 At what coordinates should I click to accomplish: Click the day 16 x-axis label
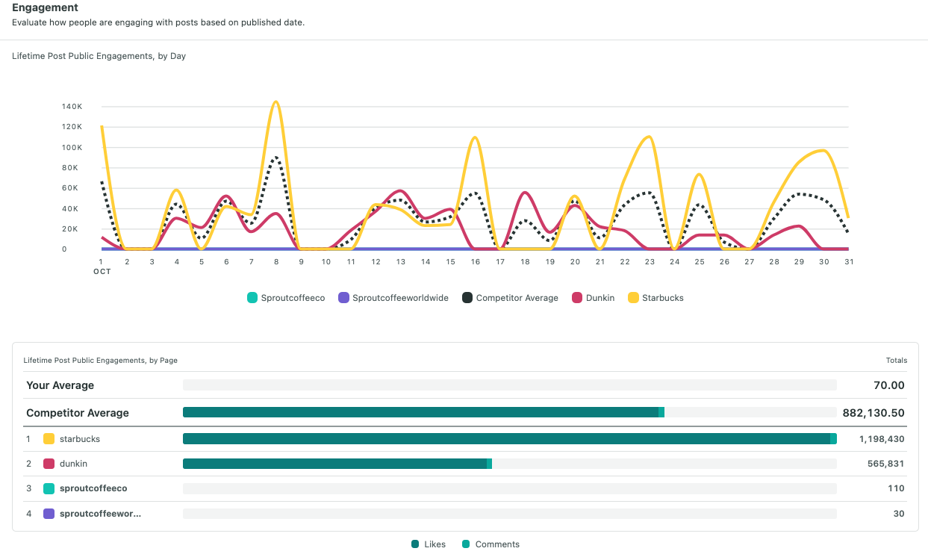click(476, 262)
